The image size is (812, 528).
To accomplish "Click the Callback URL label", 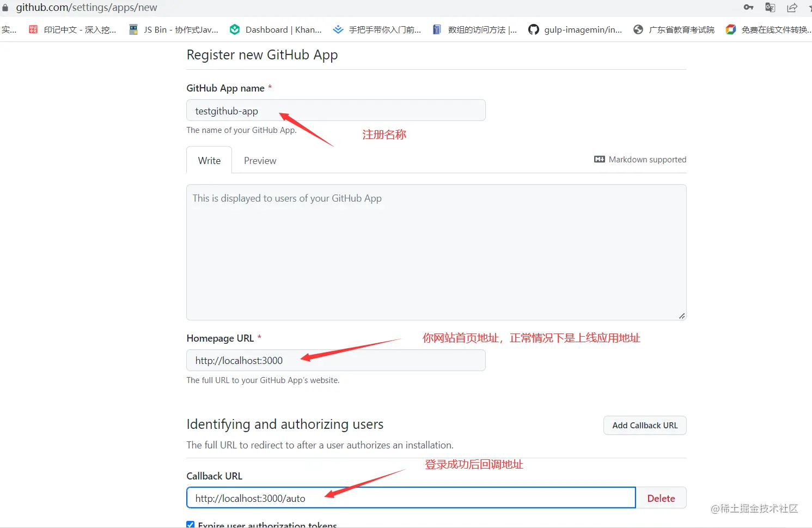I will click(x=214, y=476).
